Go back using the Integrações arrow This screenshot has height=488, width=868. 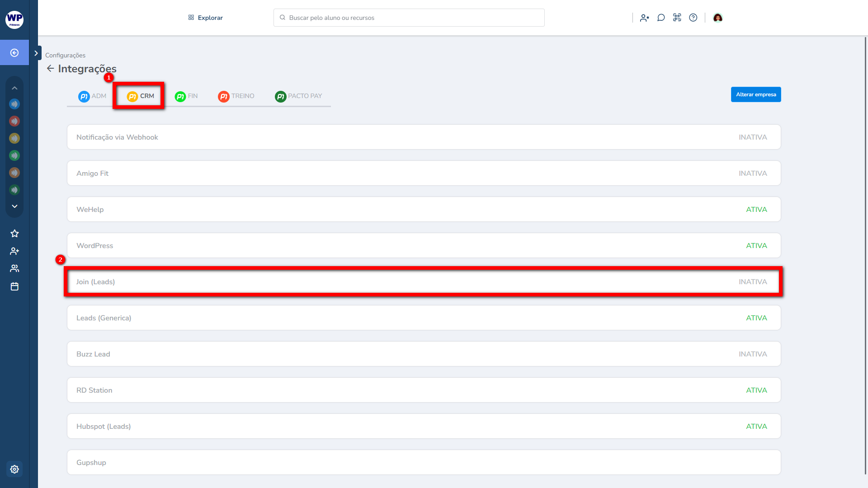[x=50, y=69]
